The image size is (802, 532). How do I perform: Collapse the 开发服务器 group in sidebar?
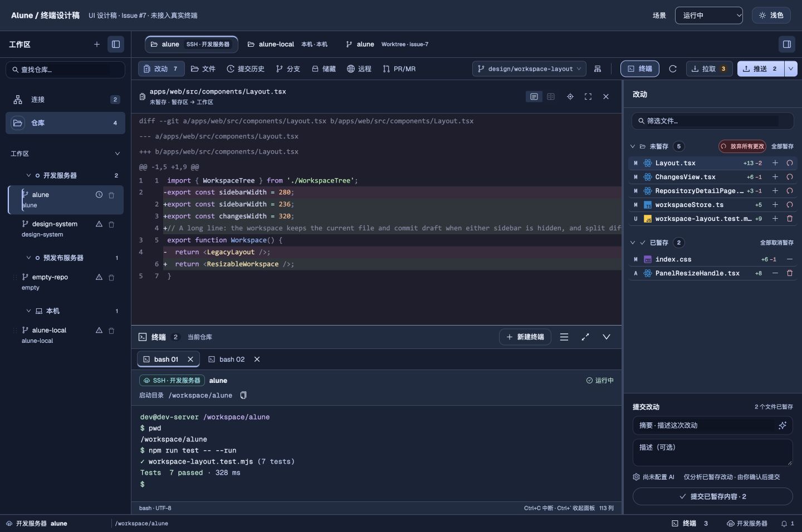[28, 176]
